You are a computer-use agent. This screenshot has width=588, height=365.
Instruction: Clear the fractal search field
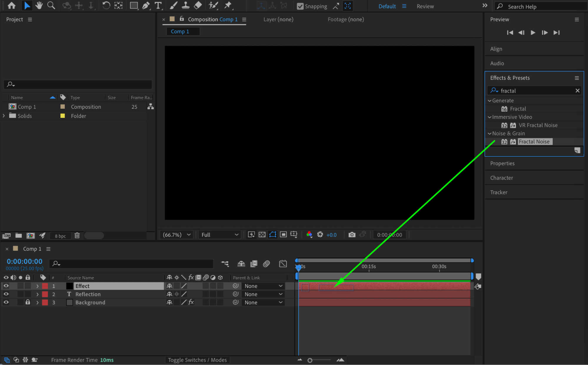[x=577, y=91]
